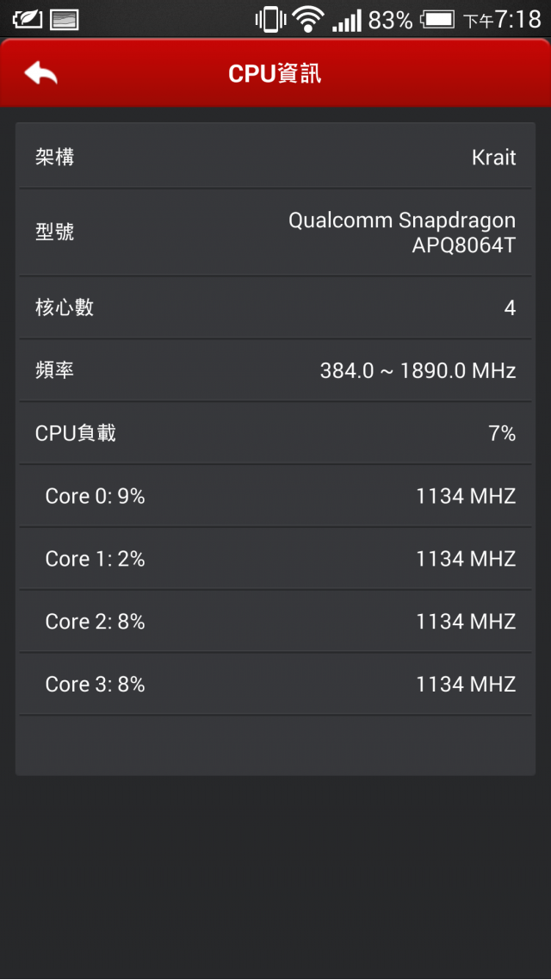Tap the Core 3: 8% row

pos(275,684)
